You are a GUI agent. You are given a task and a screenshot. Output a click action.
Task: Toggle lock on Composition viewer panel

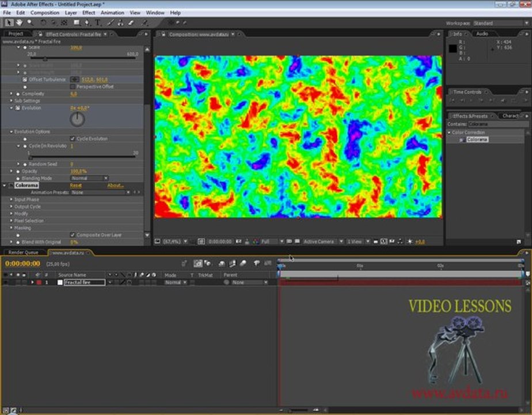tap(163, 34)
